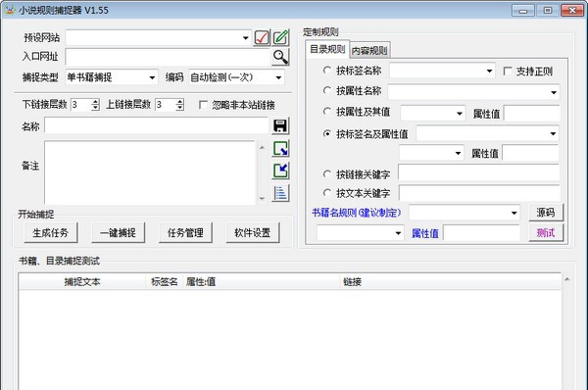
Task: Click inside the 备注 text area
Action: [x=150, y=172]
